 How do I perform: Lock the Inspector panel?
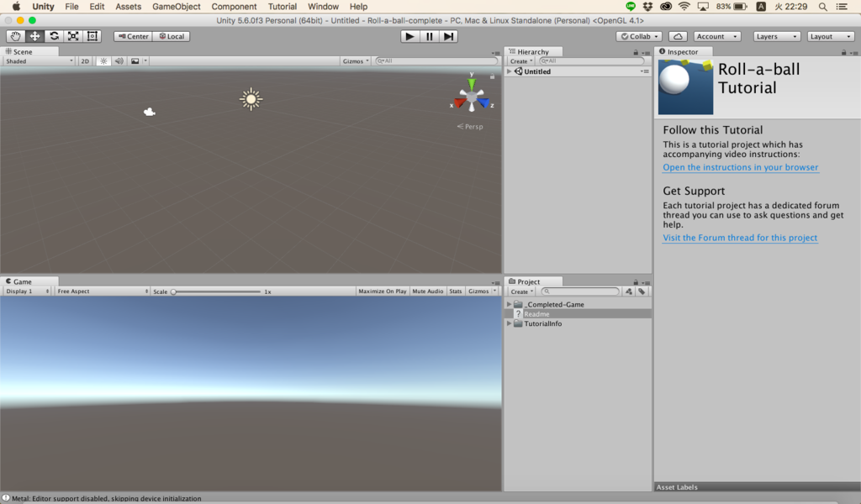(x=844, y=52)
